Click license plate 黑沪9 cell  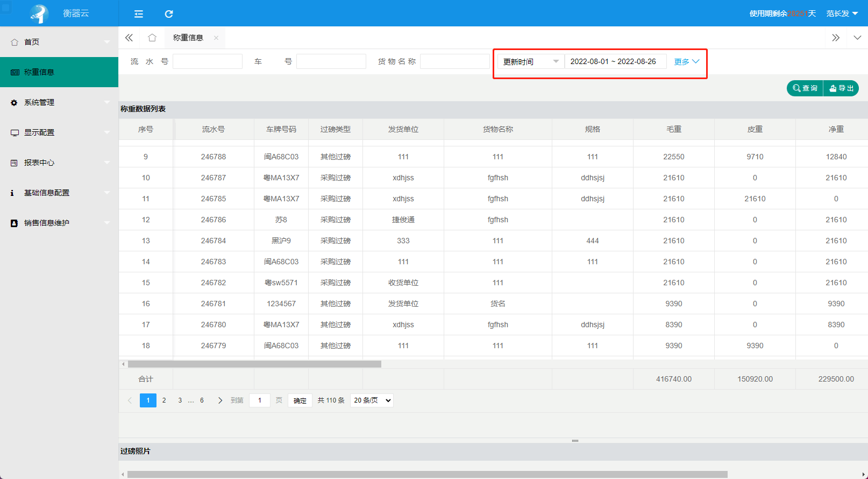281,241
